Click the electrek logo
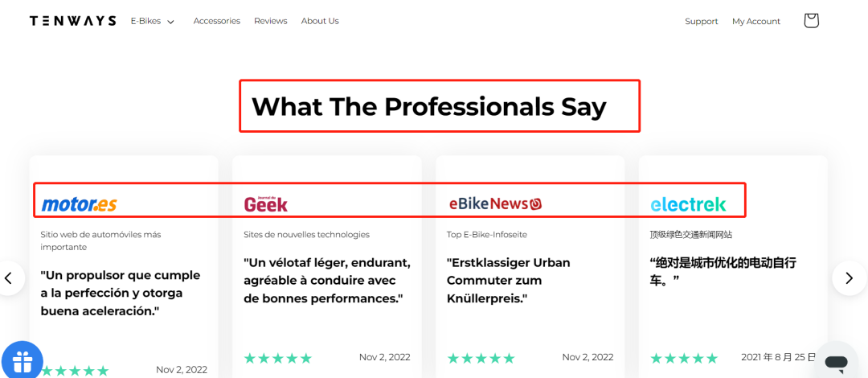This screenshot has height=378, width=868. tap(688, 204)
